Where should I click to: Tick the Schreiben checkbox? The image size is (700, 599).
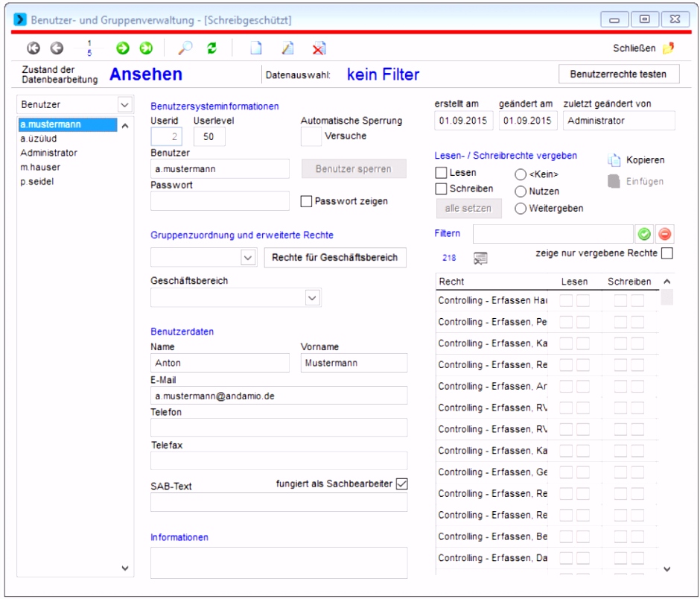441,189
